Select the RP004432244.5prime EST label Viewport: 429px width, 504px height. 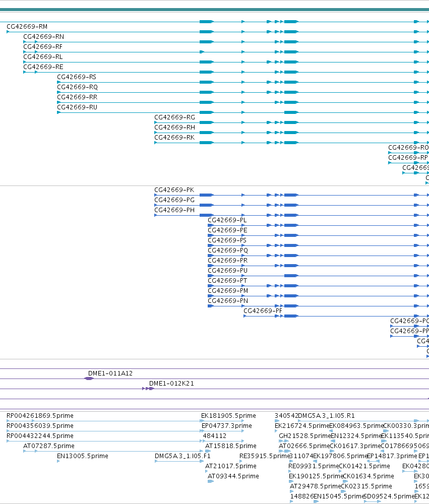click(40, 436)
